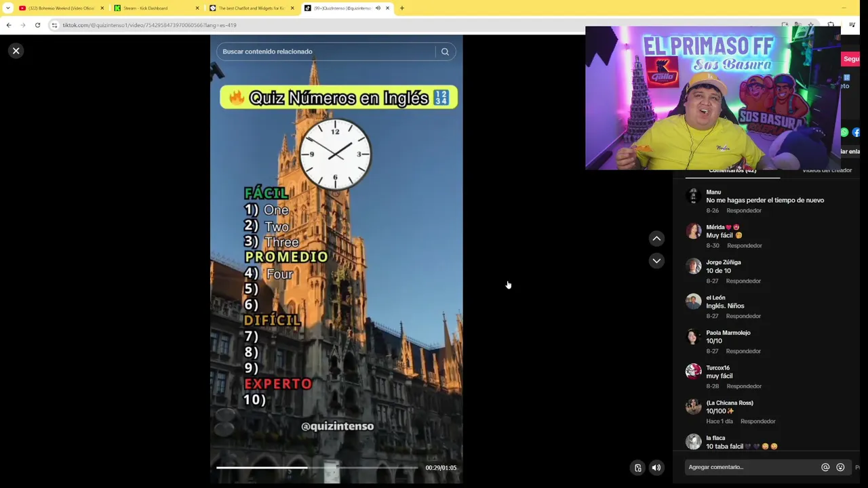Screen dimensions: 868x488
Task: Share the video via the WhatsApp icon
Action: [x=845, y=133]
